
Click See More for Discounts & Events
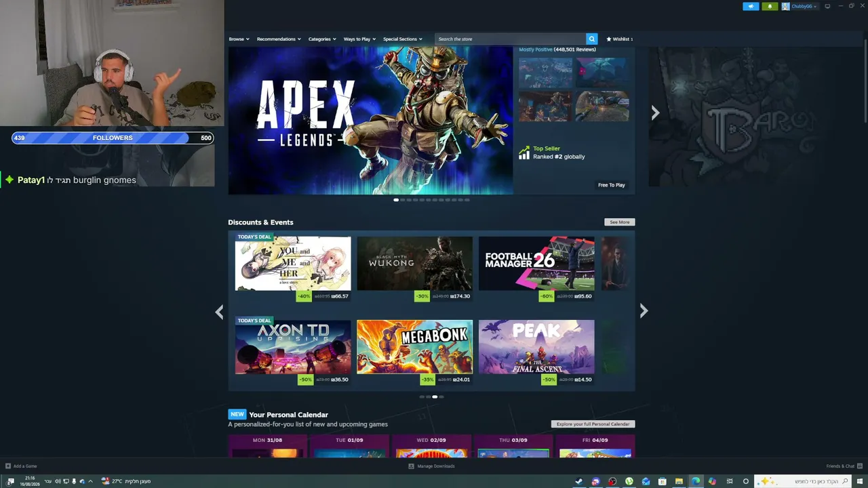(x=620, y=222)
